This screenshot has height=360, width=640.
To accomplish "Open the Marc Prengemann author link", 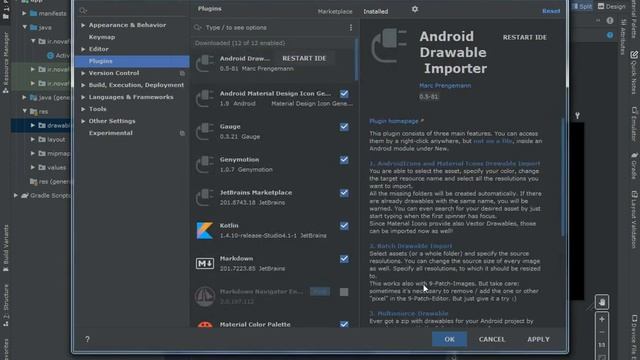I will (445, 86).
